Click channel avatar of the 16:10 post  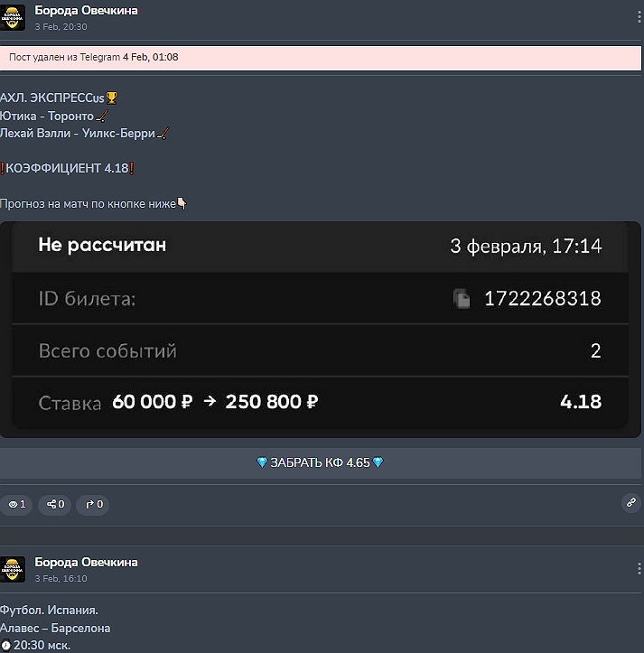(13, 569)
